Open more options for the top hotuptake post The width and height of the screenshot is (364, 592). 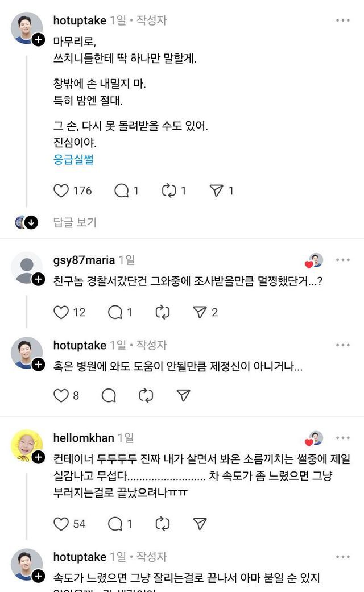[x=342, y=20]
